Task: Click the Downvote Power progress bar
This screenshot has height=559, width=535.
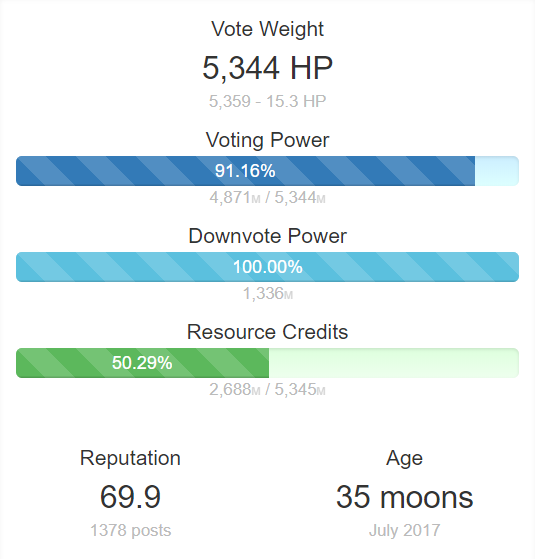Action: [x=267, y=267]
